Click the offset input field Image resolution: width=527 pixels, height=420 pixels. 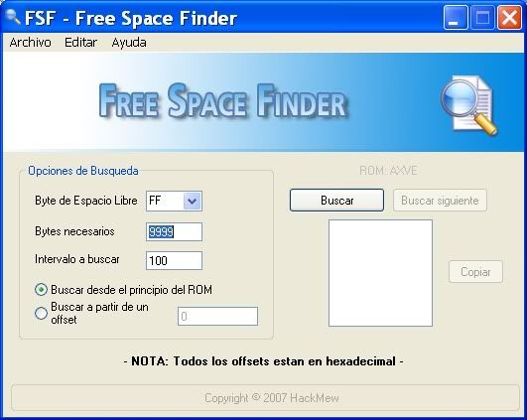pos(217,316)
